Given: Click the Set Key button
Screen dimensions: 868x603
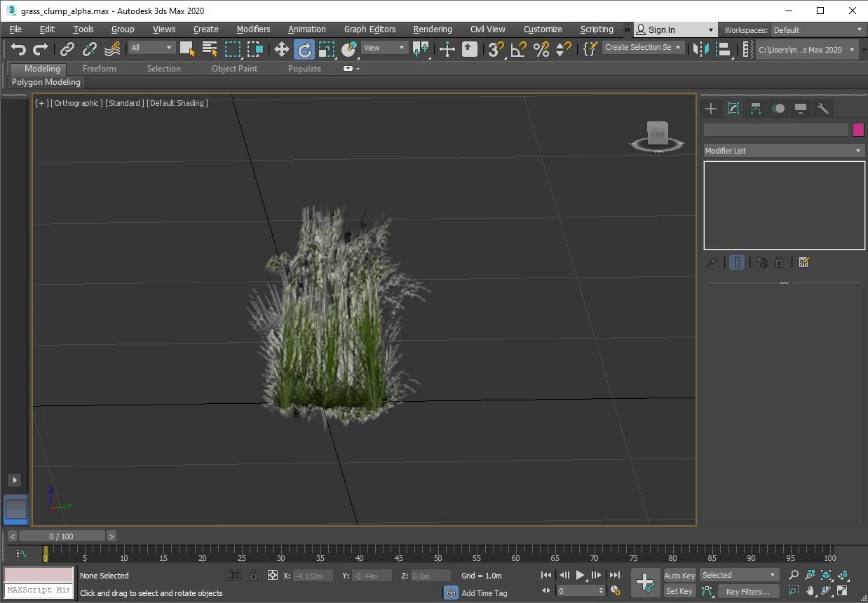Looking at the screenshot, I should (x=679, y=591).
